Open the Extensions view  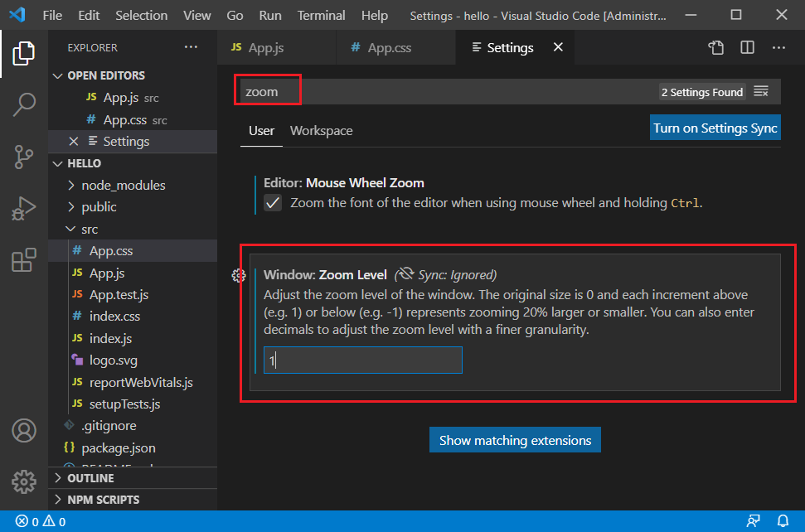23,260
